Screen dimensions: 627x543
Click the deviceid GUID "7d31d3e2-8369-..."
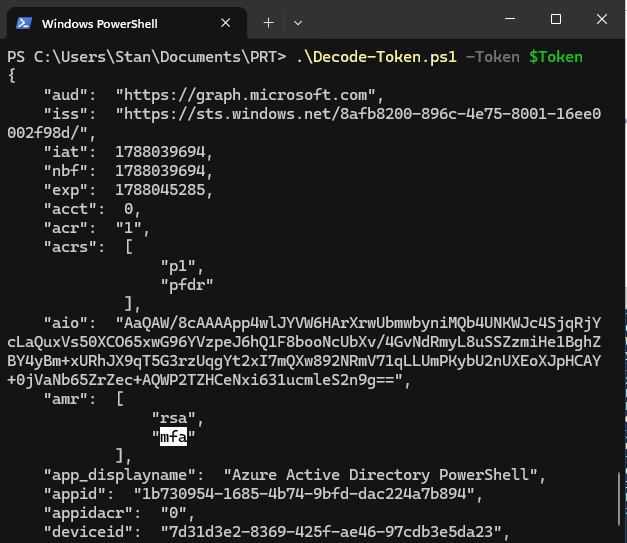[x=331, y=532]
